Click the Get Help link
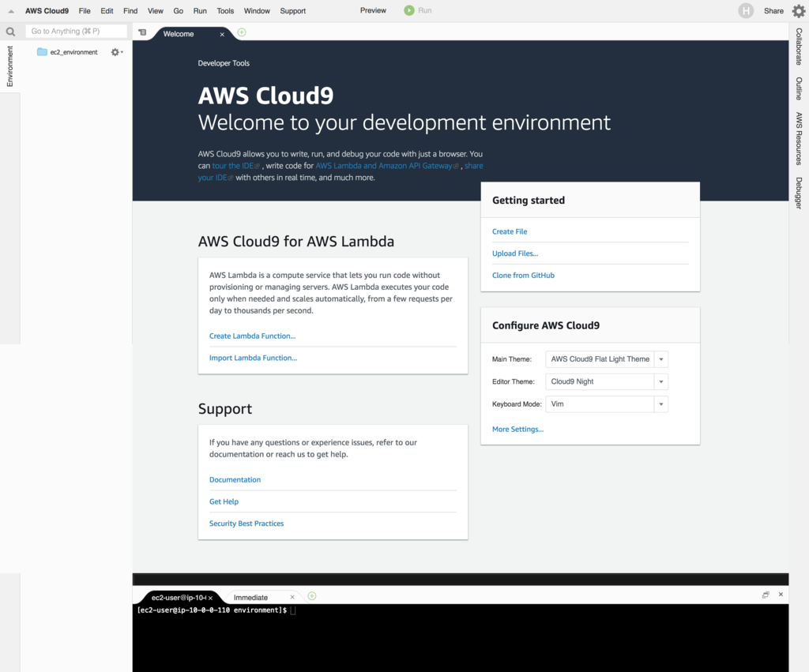809x672 pixels. coord(224,501)
